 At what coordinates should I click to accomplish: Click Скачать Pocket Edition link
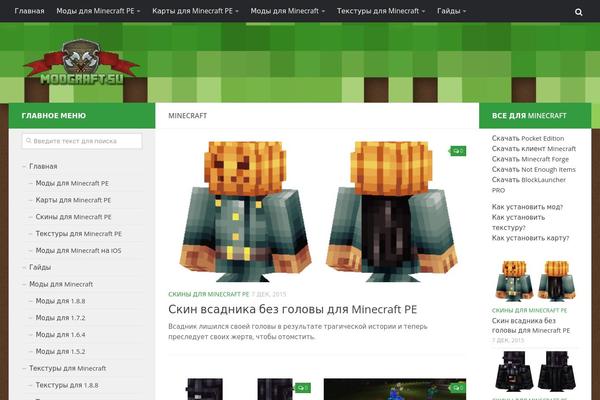[528, 138]
